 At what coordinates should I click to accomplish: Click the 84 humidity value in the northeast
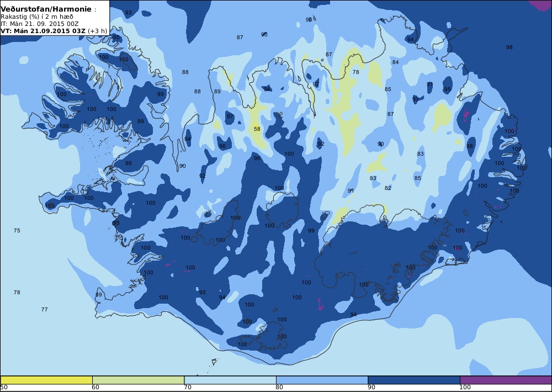(396, 62)
